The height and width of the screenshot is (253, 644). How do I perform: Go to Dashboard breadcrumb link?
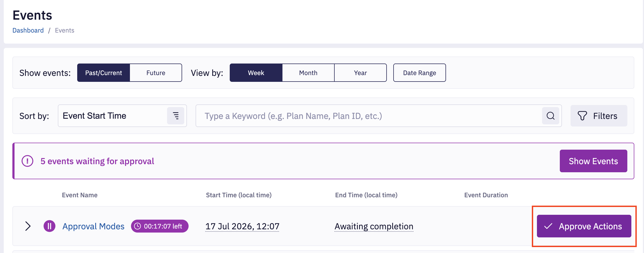28,30
